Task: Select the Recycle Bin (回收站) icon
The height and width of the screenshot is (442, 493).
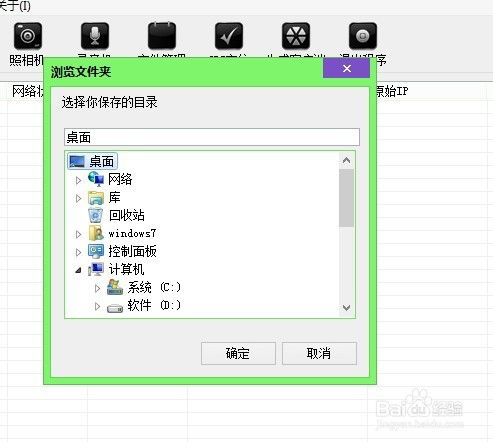Action: 96,215
